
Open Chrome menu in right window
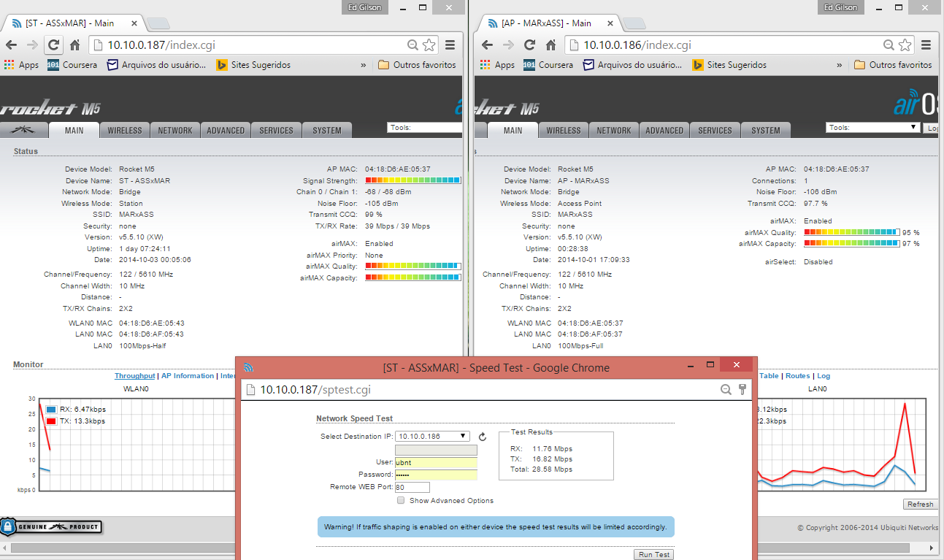pyautogui.click(x=926, y=45)
